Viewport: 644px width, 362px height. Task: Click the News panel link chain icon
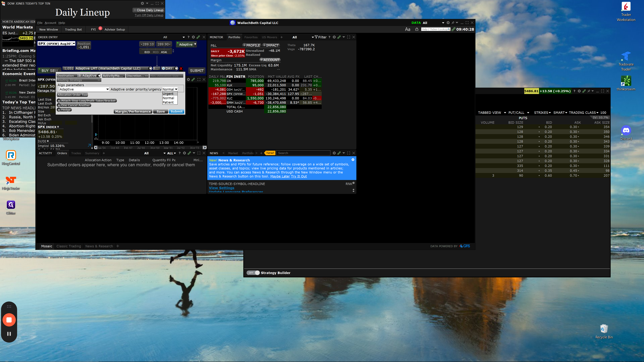click(339, 153)
